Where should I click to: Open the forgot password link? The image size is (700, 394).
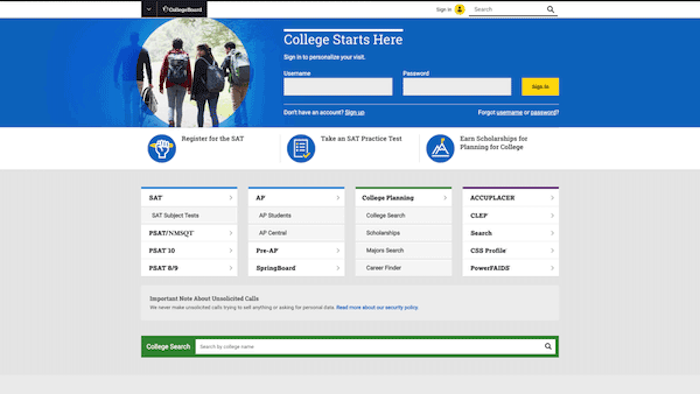(x=543, y=112)
